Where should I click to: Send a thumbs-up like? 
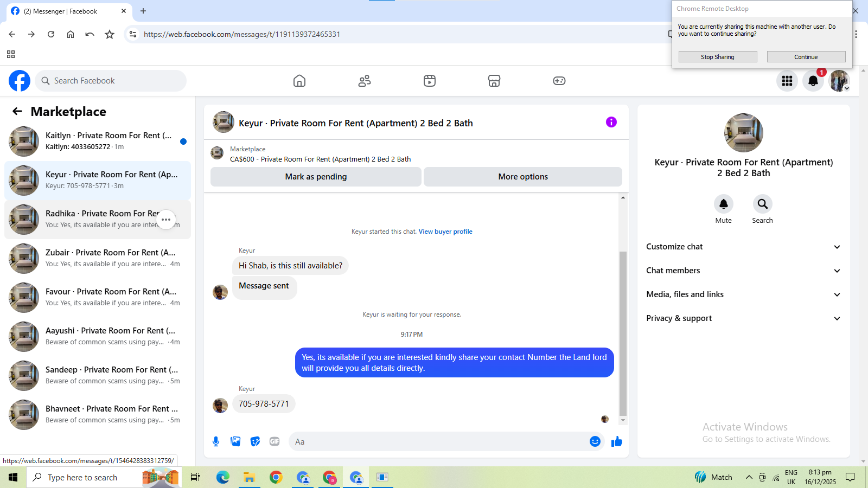point(617,441)
